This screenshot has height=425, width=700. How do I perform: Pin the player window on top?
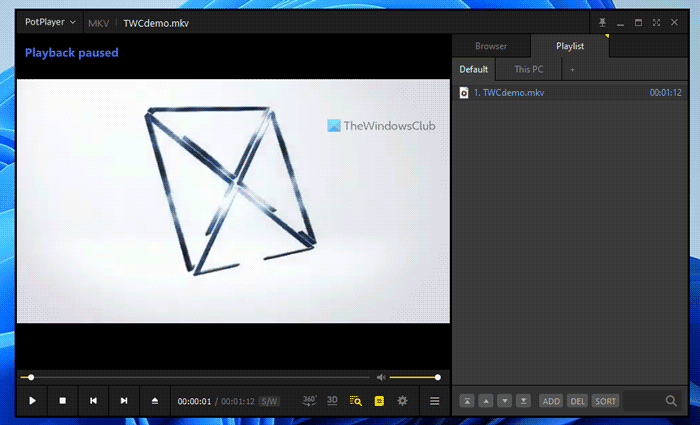click(602, 22)
